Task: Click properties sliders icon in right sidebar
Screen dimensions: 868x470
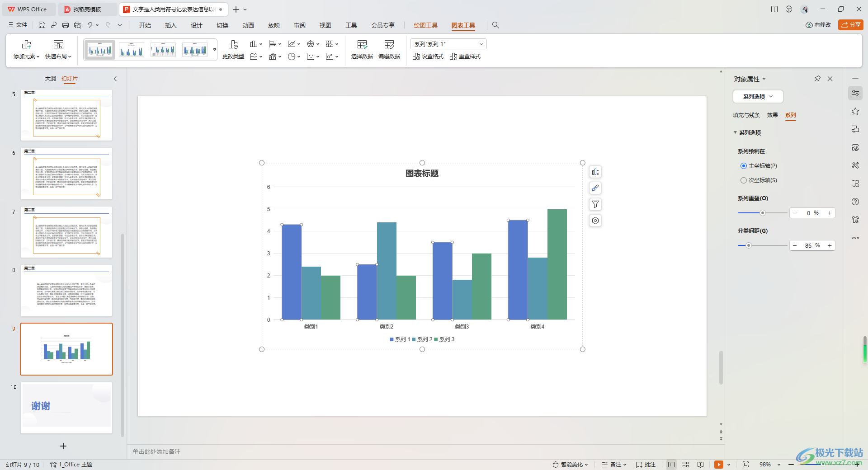Action: [855, 94]
